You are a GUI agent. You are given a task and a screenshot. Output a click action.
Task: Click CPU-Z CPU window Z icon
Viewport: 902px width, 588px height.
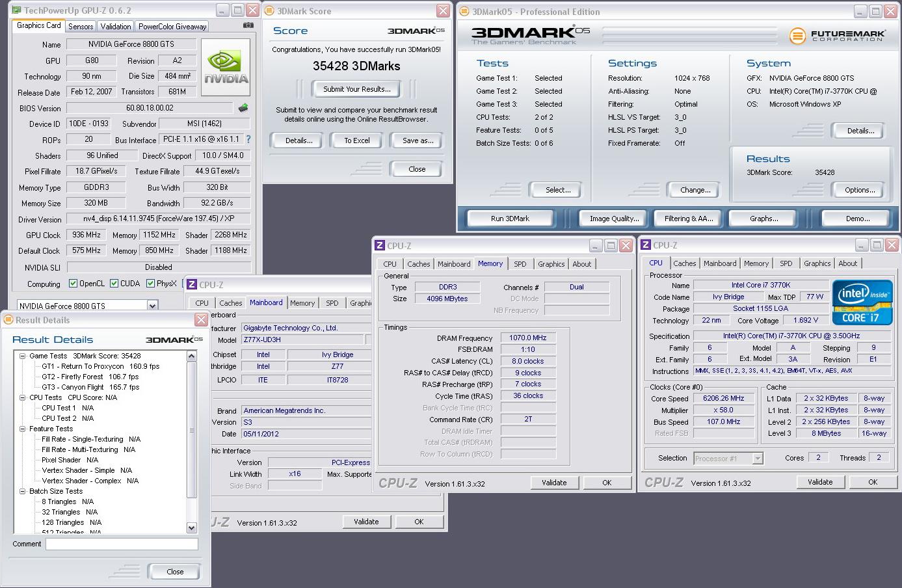646,245
